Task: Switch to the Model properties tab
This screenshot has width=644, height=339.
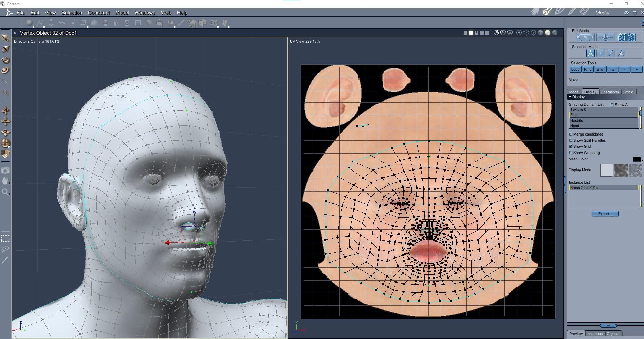Action: coord(574,92)
